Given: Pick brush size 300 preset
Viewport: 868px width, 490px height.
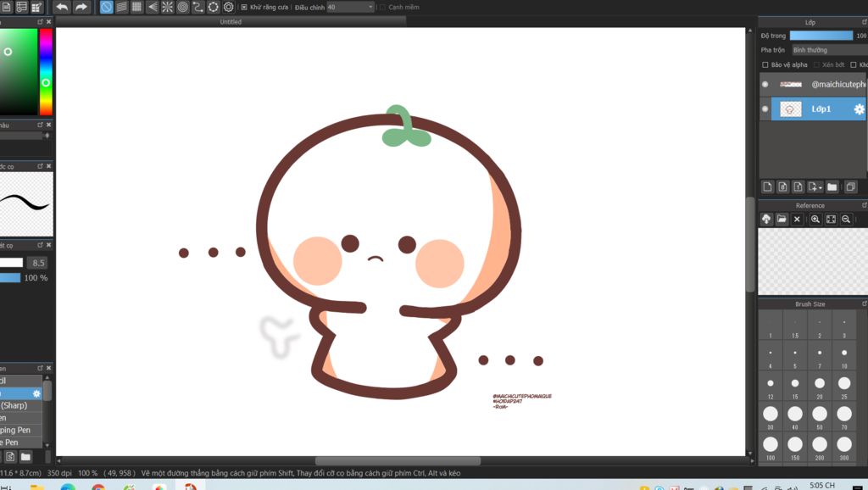Looking at the screenshot, I should click(x=844, y=448).
